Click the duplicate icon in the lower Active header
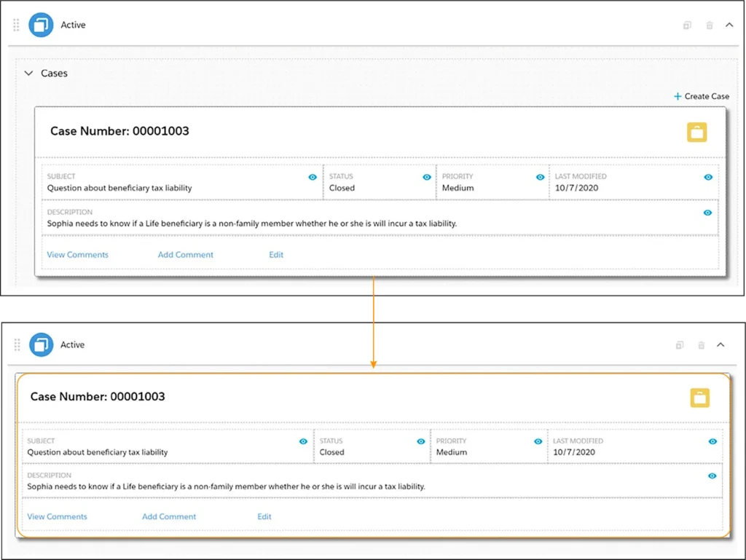The image size is (746, 560). (678, 345)
